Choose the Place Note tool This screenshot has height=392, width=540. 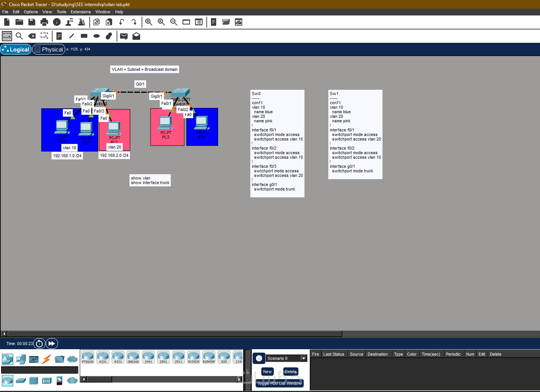[59, 36]
